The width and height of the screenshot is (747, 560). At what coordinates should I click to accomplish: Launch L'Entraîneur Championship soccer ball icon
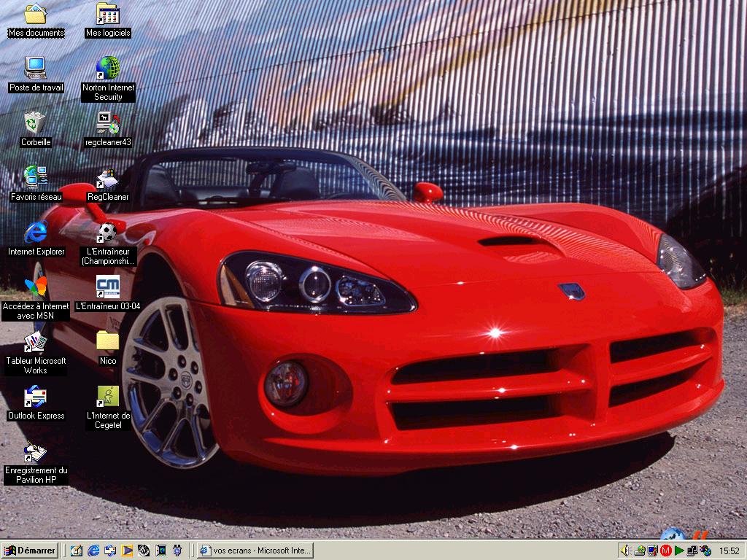(108, 233)
